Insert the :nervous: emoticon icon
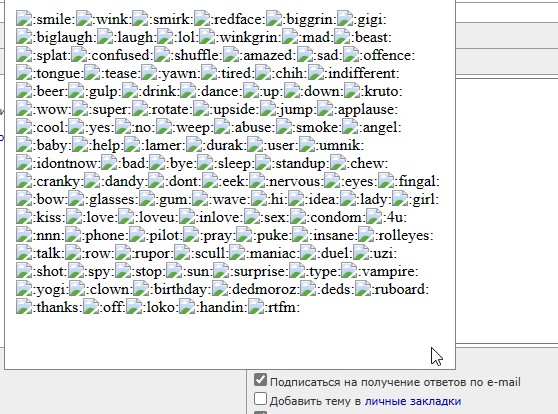This screenshot has height=414, width=558. 257,181
